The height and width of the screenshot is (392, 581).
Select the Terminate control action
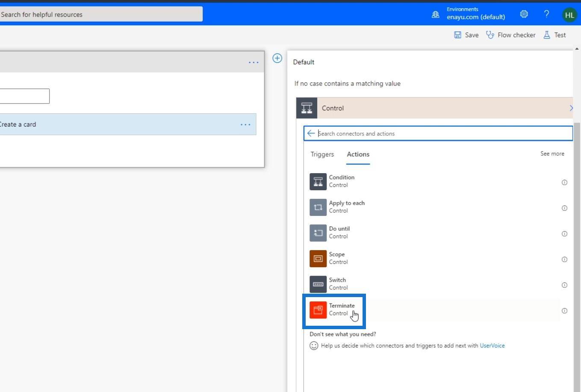click(341, 309)
